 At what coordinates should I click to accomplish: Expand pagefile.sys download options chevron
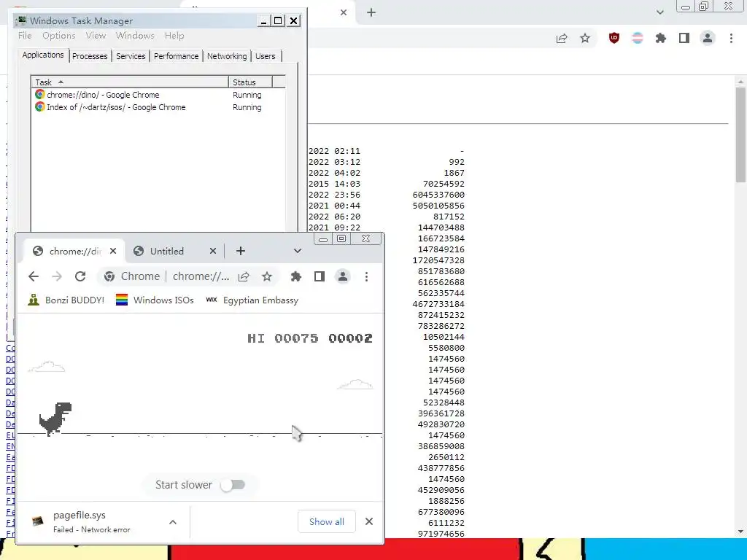tap(173, 522)
